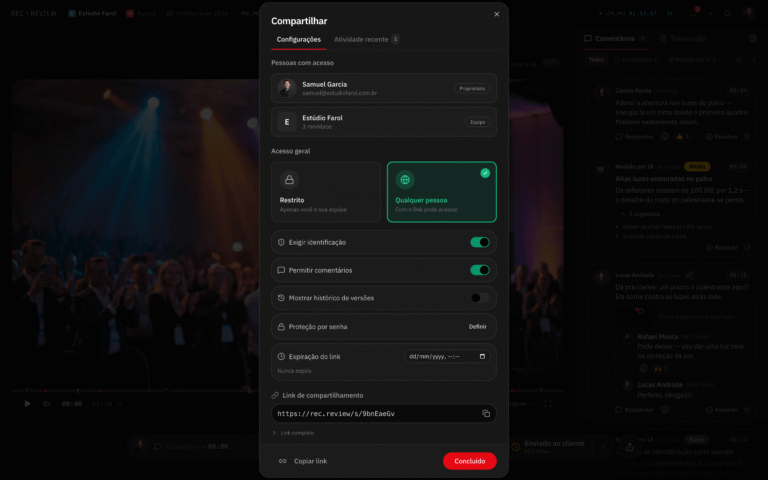Viewport: 768px width, 480px height.
Task: Click the chain icon beside Link de compartilhamento
Action: tap(275, 395)
